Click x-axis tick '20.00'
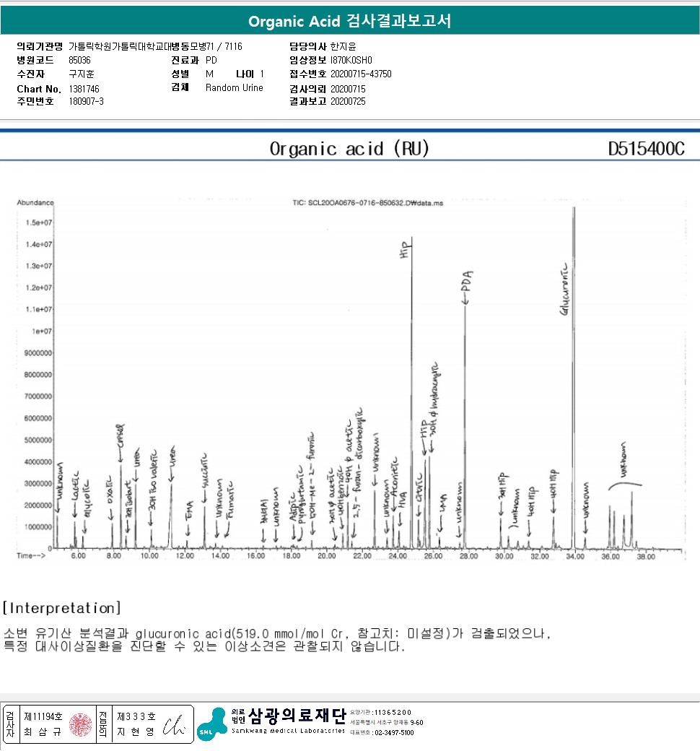 point(326,556)
